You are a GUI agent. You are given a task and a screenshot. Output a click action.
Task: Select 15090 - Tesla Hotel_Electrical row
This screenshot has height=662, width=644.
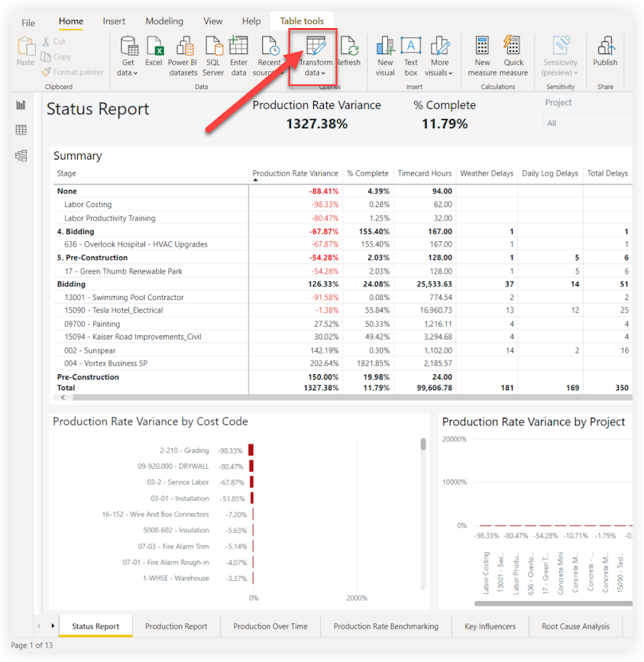[342, 310]
